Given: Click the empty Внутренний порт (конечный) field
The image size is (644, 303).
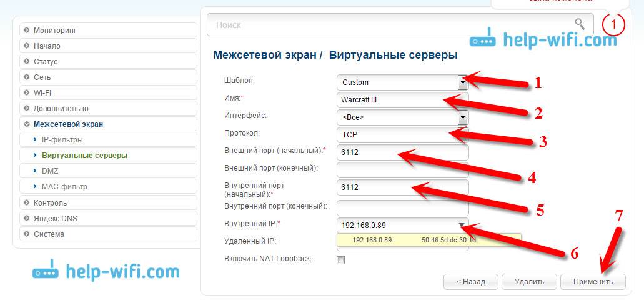Looking at the screenshot, I should [402, 208].
